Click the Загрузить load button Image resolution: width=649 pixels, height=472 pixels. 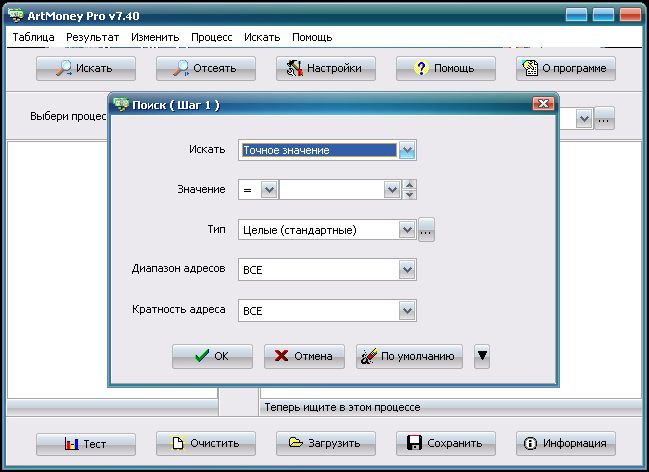coord(326,443)
